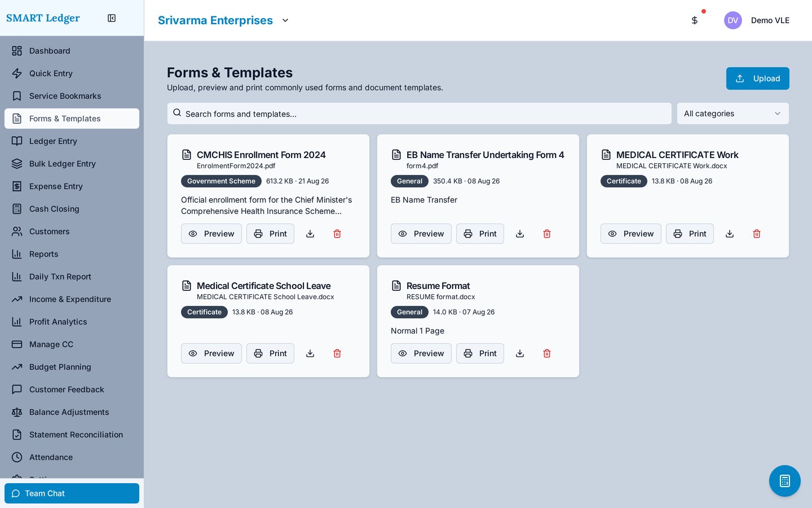Open Attendance page
The image size is (812, 508).
coord(72,457)
